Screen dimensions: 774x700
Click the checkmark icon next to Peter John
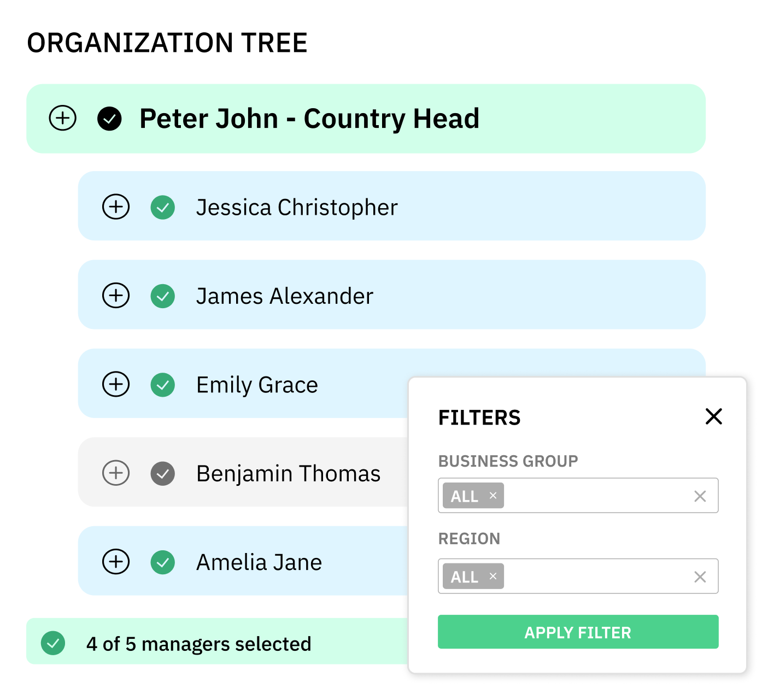[110, 118]
